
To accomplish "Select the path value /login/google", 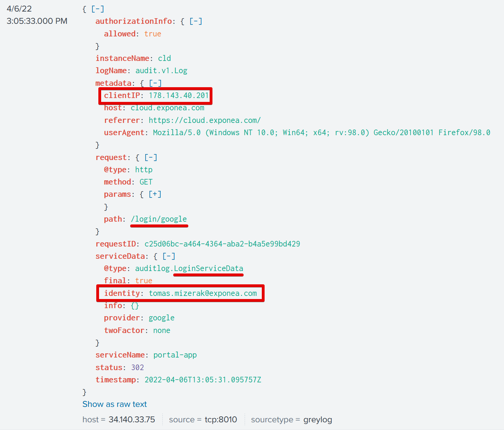I will point(159,219).
